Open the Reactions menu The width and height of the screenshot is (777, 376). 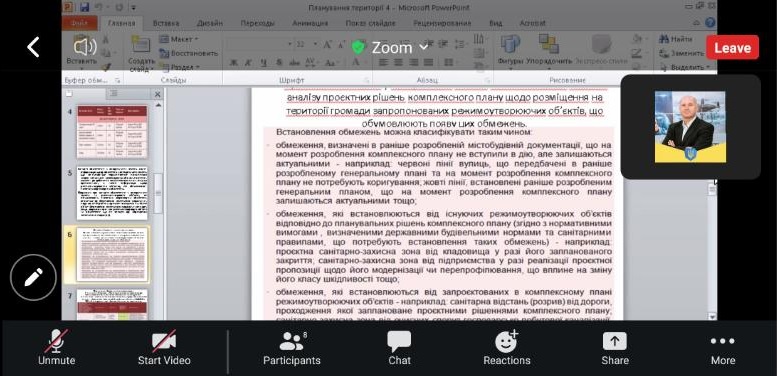point(507,348)
